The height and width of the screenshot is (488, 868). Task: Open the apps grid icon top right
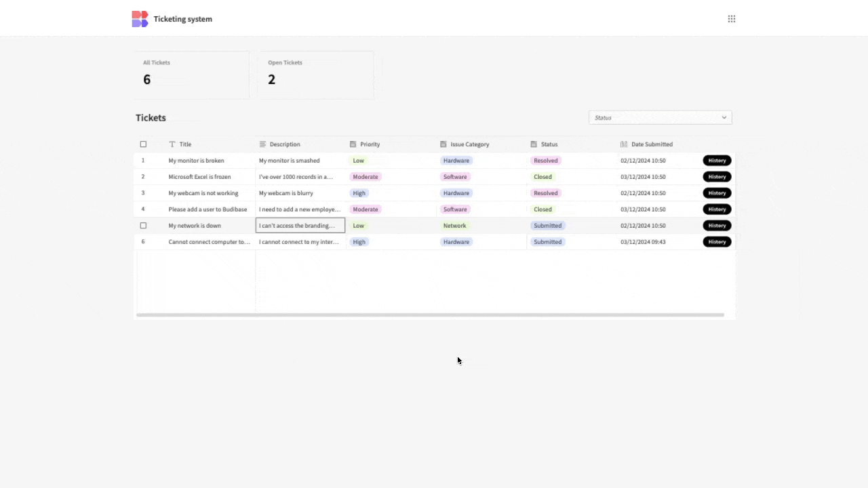(732, 18)
